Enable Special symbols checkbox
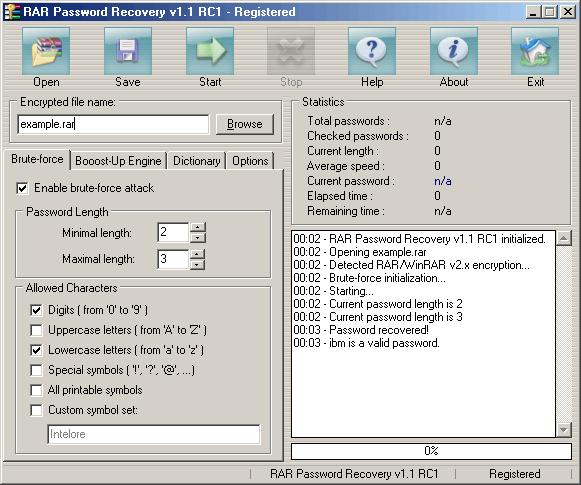This screenshot has height=485, width=581. (36, 370)
